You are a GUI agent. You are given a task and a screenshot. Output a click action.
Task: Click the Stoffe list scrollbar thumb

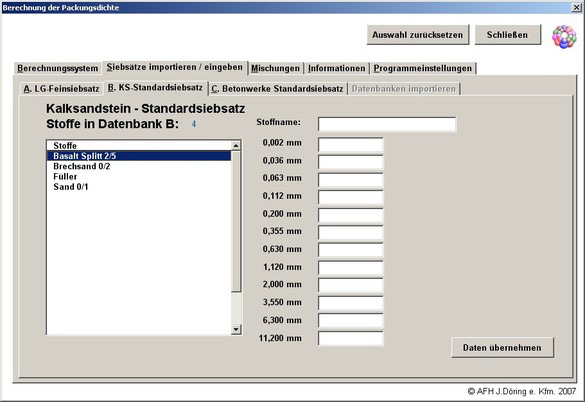236,221
